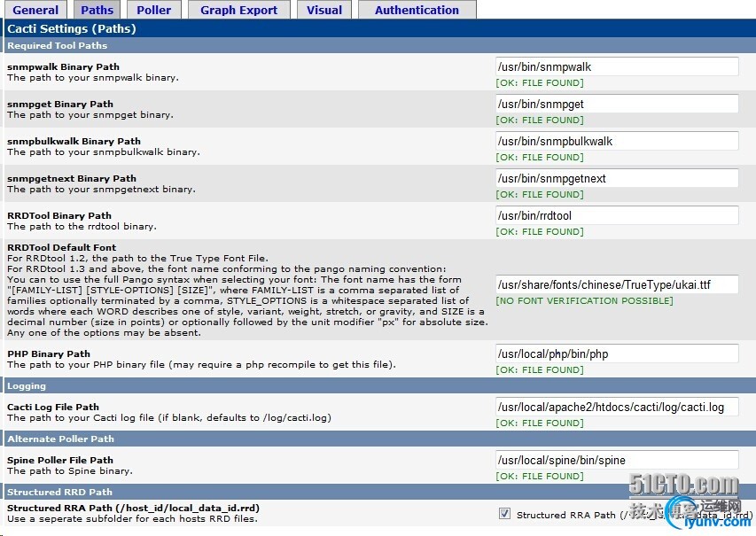Click the "OK: FILE FOUND" status under snmpget
The width and height of the screenshot is (756, 536).
[x=540, y=120]
